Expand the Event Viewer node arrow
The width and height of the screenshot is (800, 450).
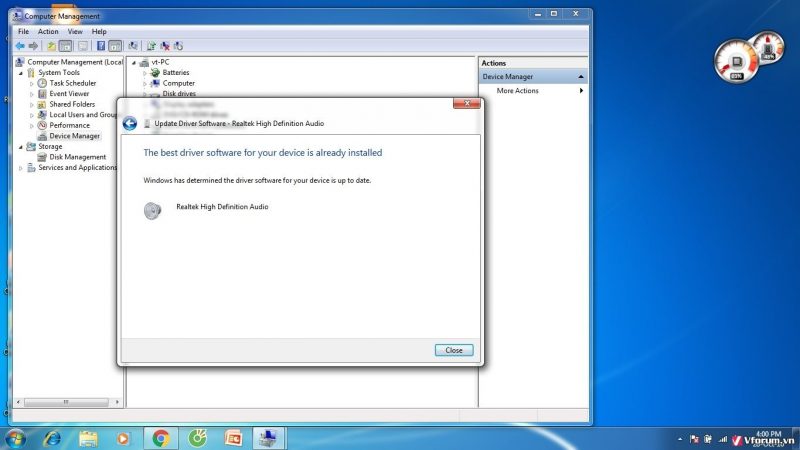(x=32, y=94)
